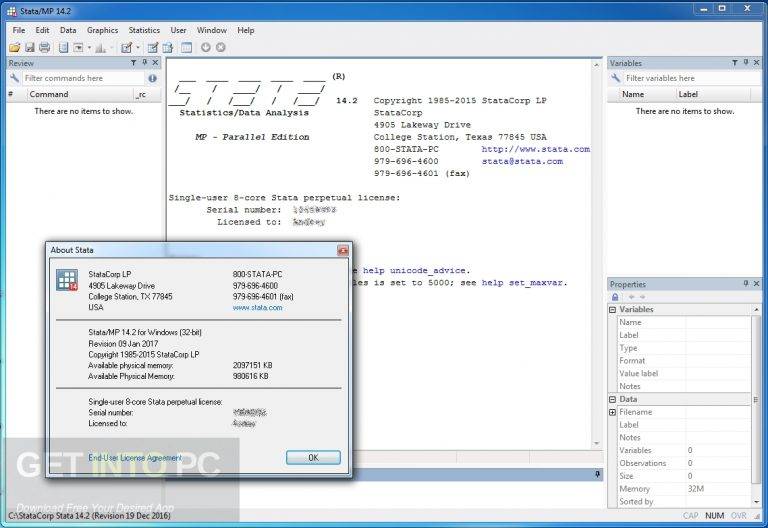Open the End-User License Agreement link
Screen dimensions: 768x528
coord(135,457)
